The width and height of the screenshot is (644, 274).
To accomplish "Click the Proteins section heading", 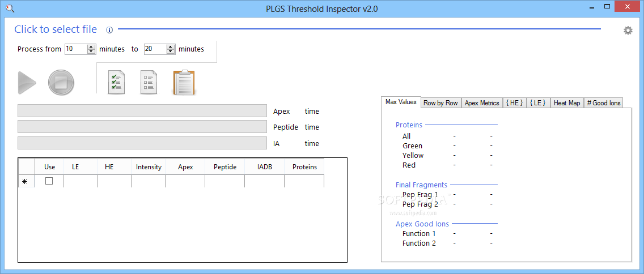I will [x=409, y=125].
